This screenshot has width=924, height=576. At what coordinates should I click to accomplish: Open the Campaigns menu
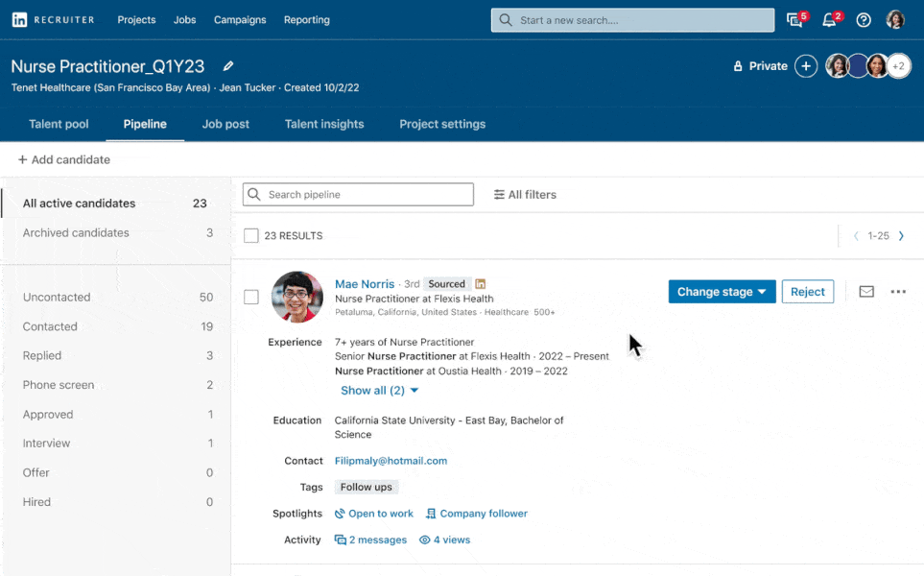point(240,19)
